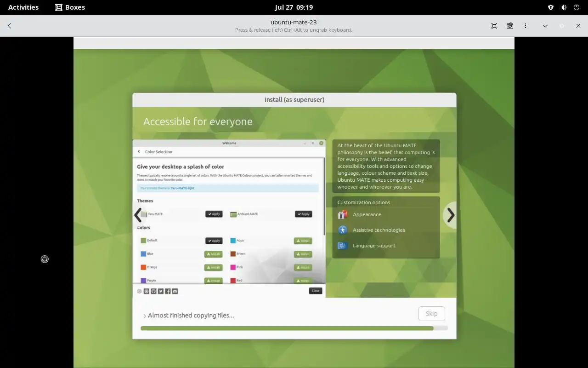
Task: Click Install next to Blue color
Action: point(213,254)
